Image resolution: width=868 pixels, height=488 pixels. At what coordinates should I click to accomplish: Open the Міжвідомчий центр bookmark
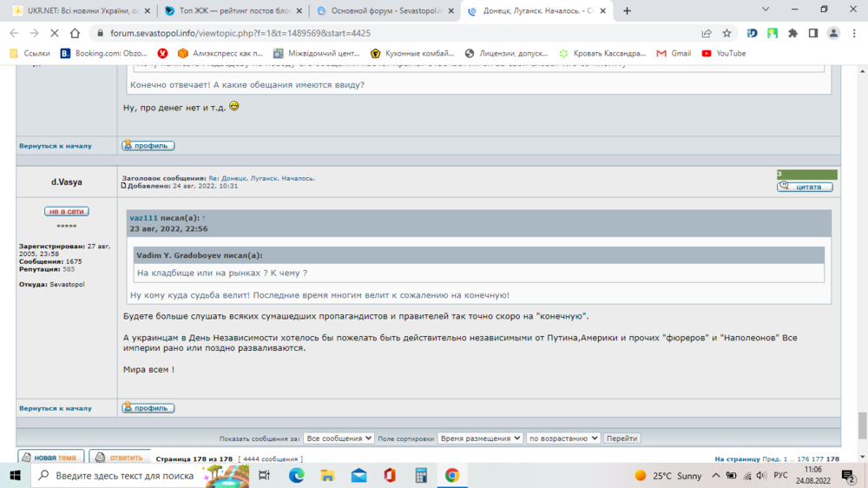tap(317, 53)
